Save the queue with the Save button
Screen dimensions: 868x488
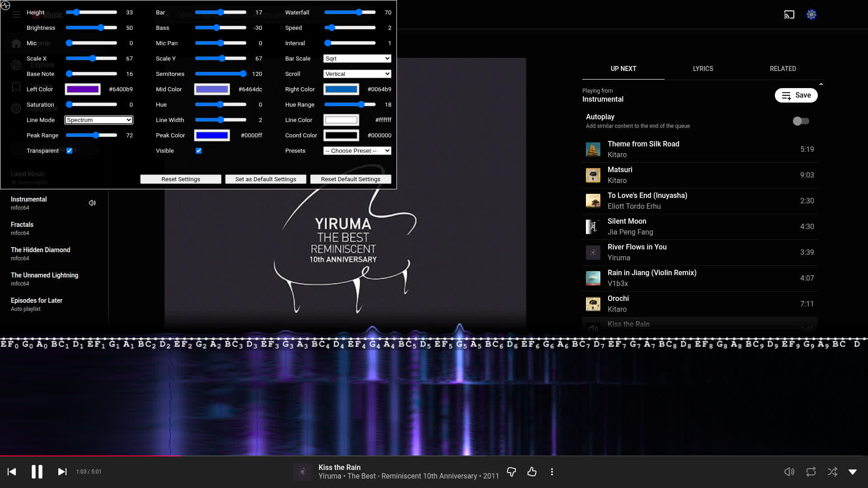coord(796,95)
